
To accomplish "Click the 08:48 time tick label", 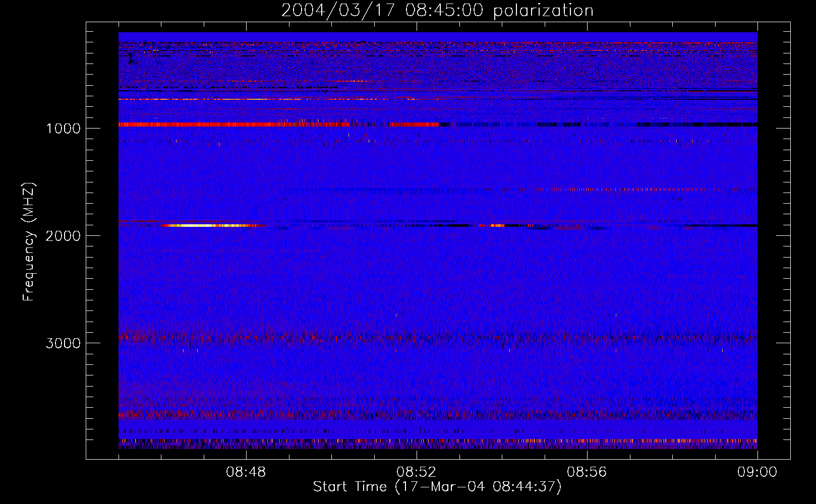I will (246, 472).
